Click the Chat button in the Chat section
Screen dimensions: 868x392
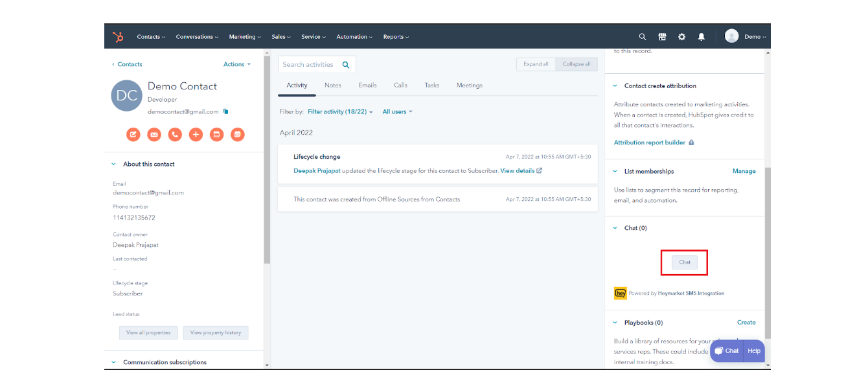685,262
